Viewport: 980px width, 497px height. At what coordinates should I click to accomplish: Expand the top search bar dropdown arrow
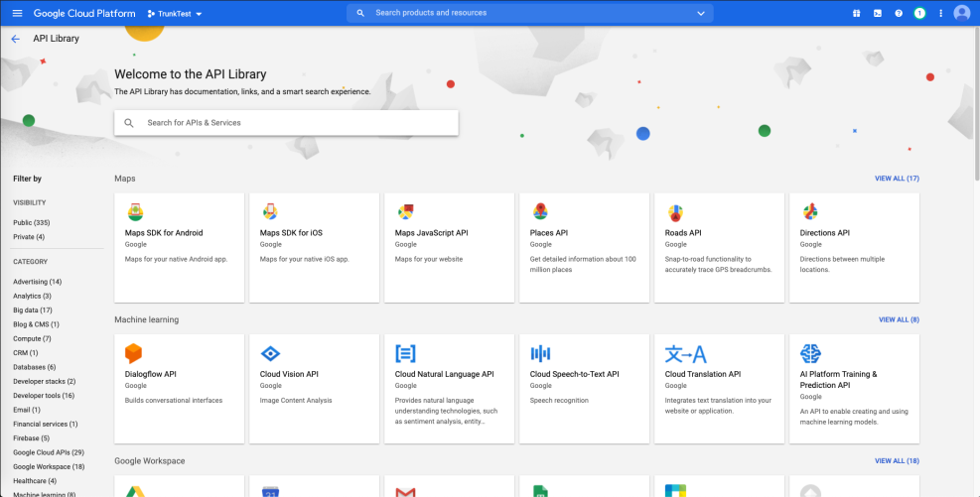[x=701, y=13]
